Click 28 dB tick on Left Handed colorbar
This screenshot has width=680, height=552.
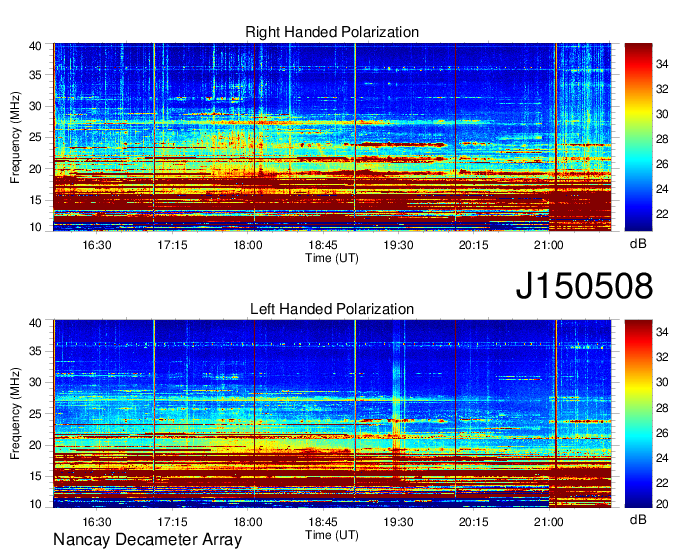coord(662,408)
